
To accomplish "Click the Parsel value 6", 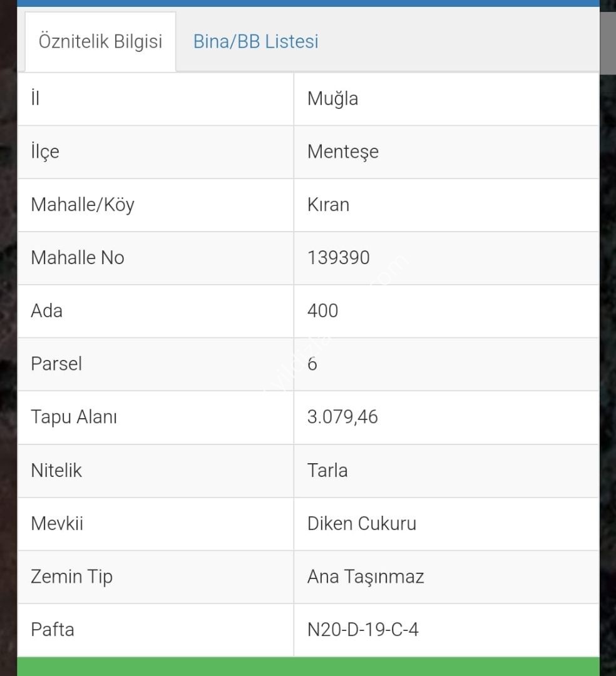I will (x=312, y=364).
